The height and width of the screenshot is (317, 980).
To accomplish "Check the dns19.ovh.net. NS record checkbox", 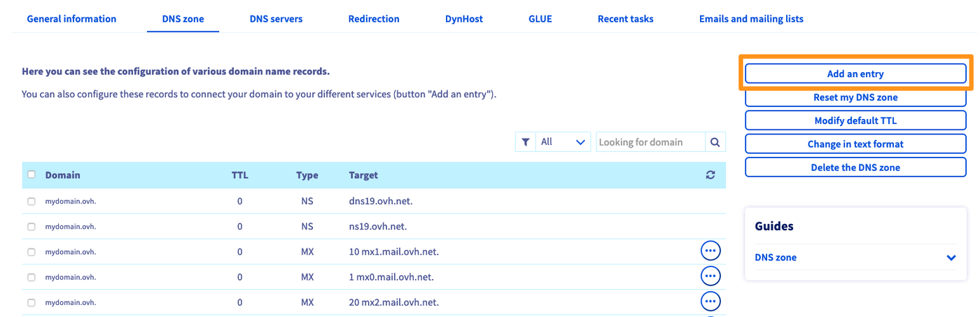I will pos(31,202).
